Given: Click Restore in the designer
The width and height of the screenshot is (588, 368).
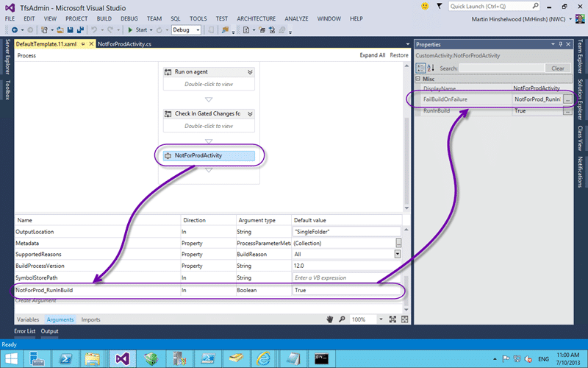Looking at the screenshot, I should pos(399,55).
